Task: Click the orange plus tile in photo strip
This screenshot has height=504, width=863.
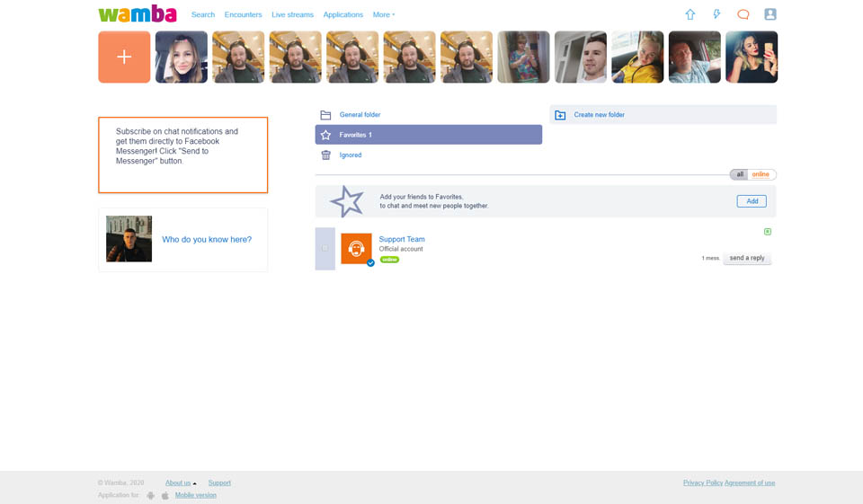Action: 124,57
